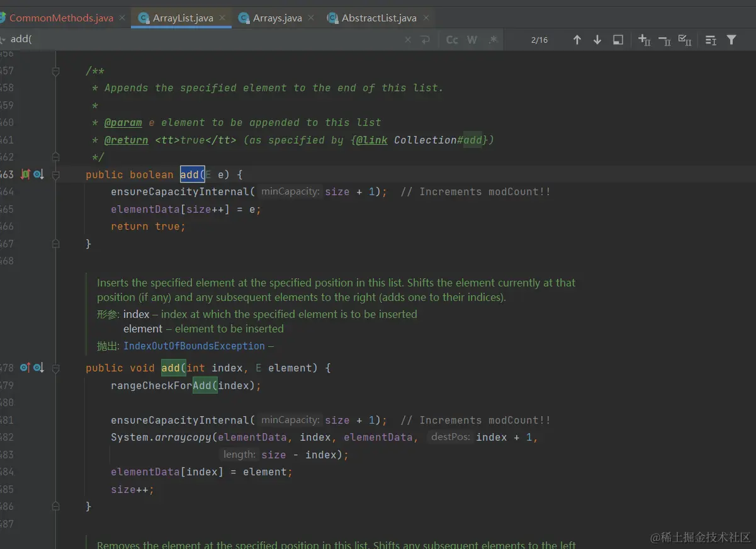Click ensureCapacityInternal on line 464
Image resolution: width=756 pixels, height=549 pixels.
coord(180,191)
